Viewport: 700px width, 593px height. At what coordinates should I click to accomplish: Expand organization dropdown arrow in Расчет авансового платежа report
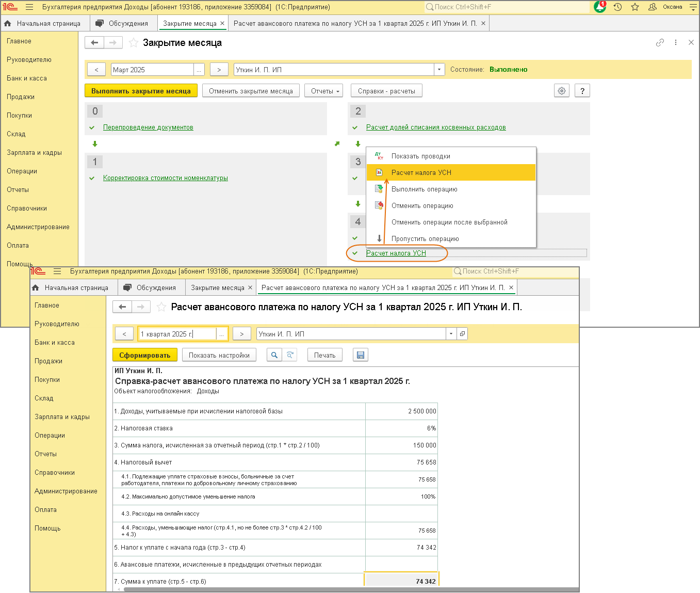coord(451,334)
